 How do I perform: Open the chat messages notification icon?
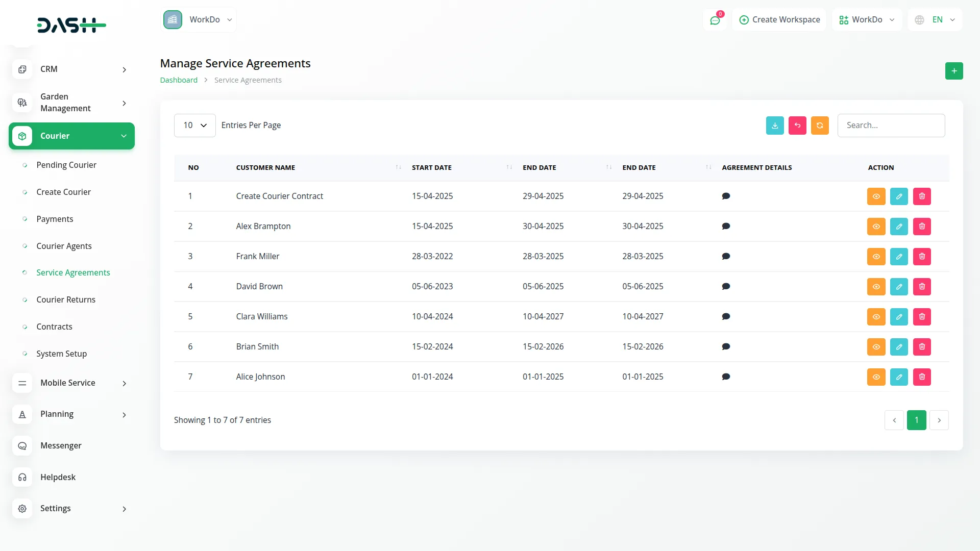pos(715,20)
